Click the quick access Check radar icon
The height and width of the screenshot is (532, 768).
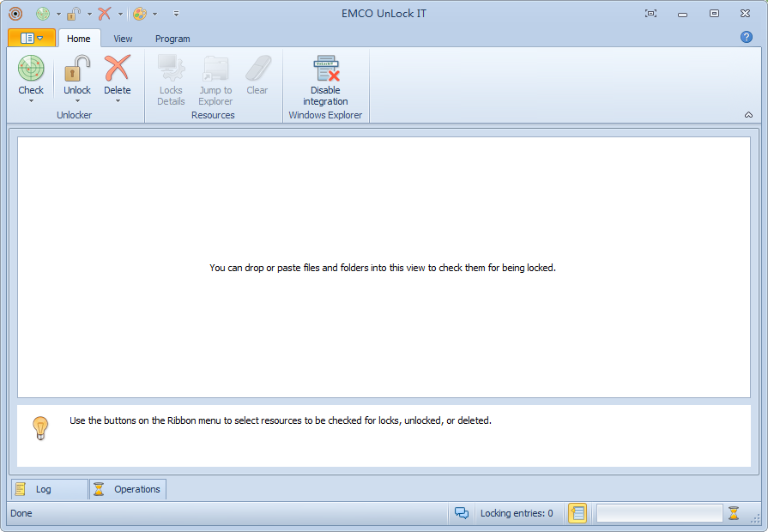(x=43, y=14)
